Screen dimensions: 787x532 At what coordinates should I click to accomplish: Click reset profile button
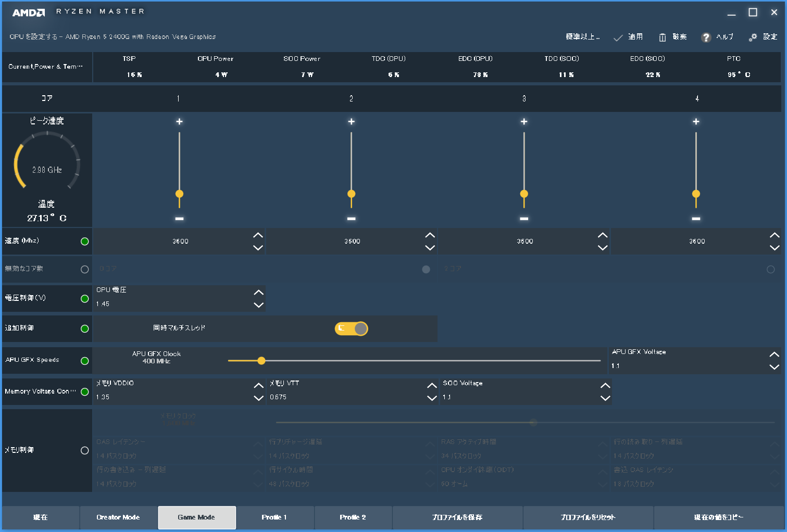point(588,517)
